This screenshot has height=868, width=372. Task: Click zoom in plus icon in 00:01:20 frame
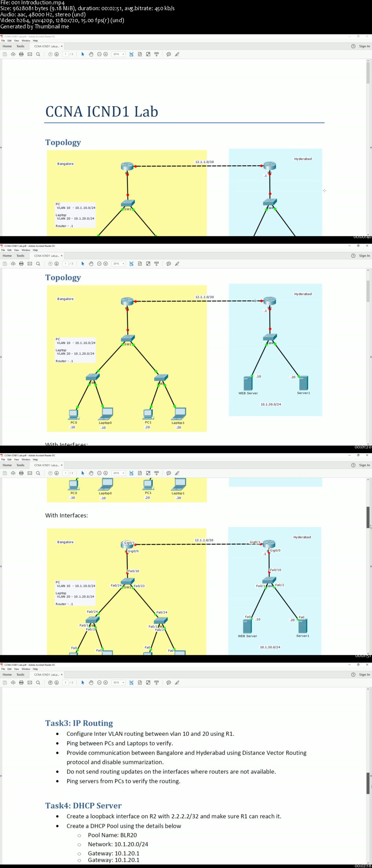(105, 264)
